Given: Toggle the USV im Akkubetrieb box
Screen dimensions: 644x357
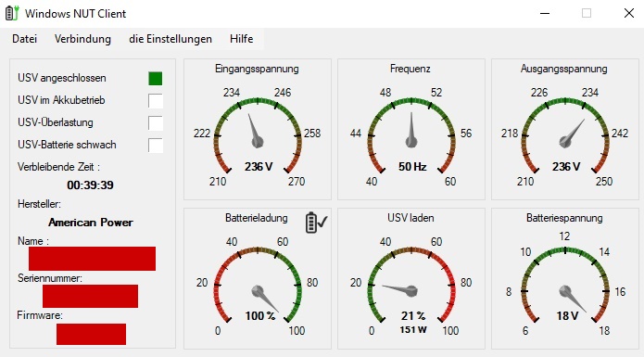Looking at the screenshot, I should coord(156,101).
